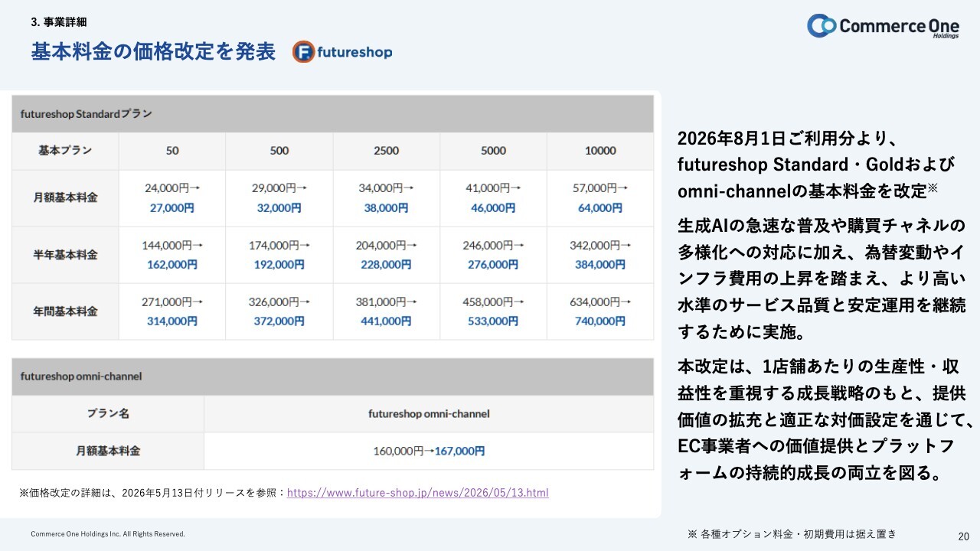
Task: Click the section label 3. 事業詳細
Action: 59,22
